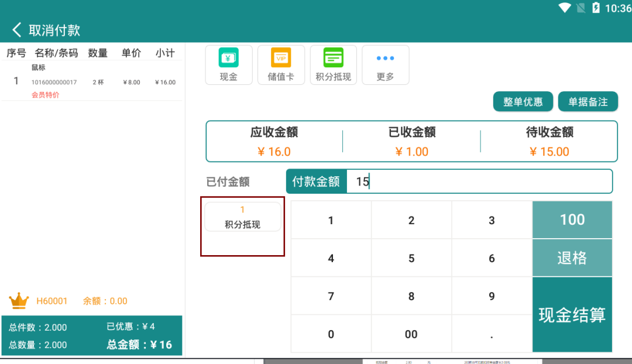Choose the 储值卡 VIP card payment
Screen dimensions: 632x364
pos(281,64)
